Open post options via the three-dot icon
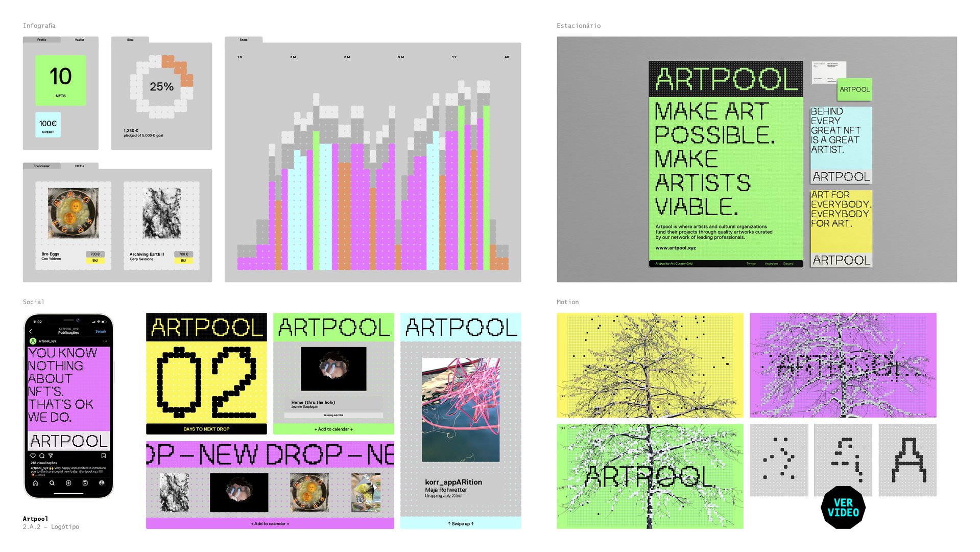The image size is (980, 552). click(105, 341)
